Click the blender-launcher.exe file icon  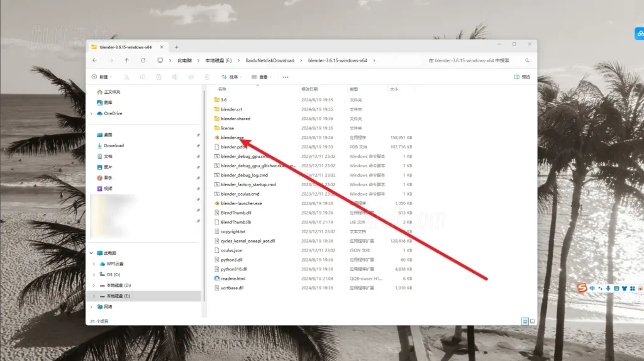[x=216, y=203]
